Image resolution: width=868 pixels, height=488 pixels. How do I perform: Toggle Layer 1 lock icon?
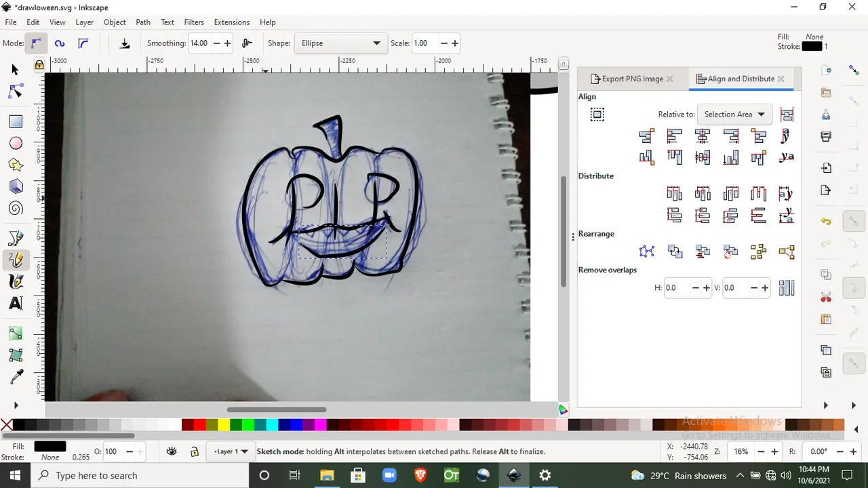[x=195, y=451]
